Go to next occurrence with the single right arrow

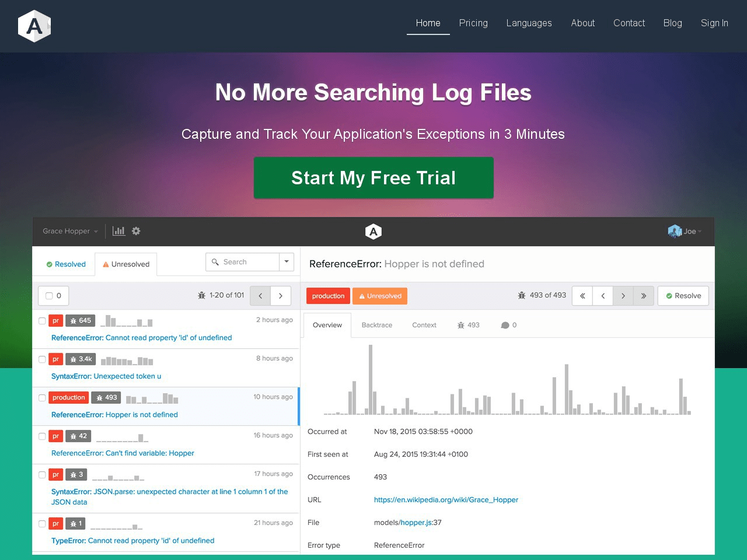point(623,296)
